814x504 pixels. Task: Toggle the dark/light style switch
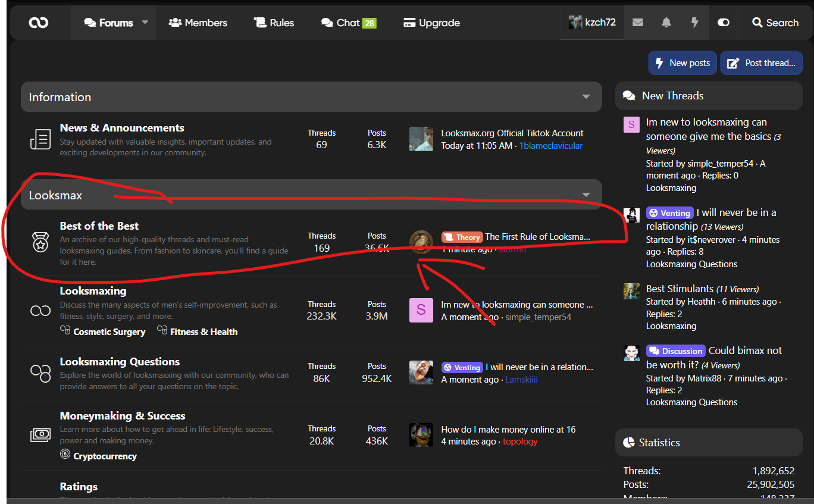pos(724,23)
